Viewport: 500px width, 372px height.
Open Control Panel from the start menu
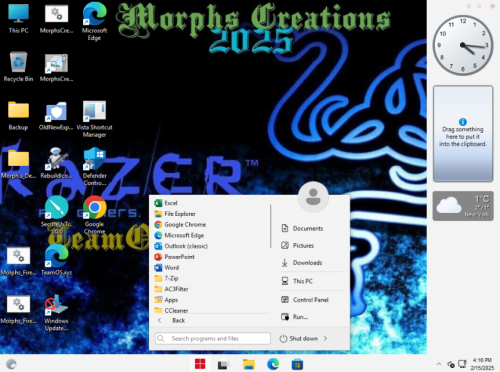click(x=311, y=300)
